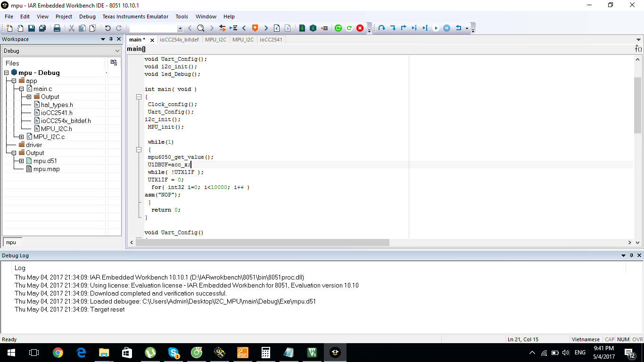This screenshot has width=644, height=362.
Task: Switch to the ioCC2541 editor tab
Action: [x=271, y=40]
